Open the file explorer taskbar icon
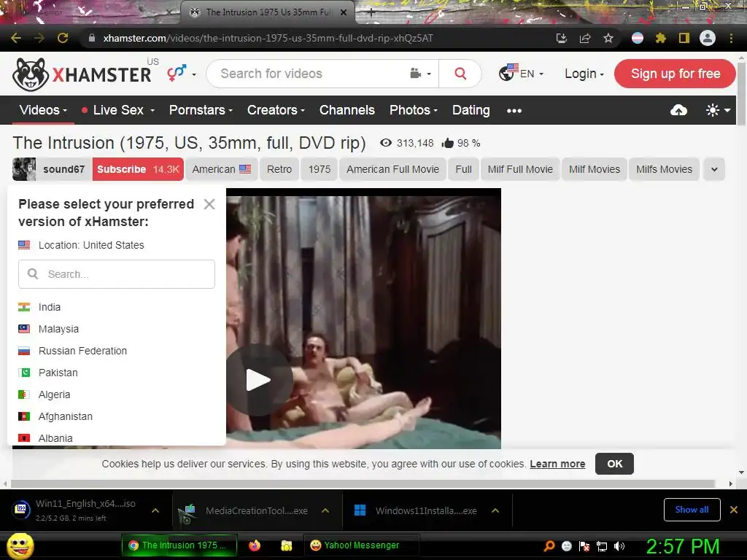 point(286,545)
